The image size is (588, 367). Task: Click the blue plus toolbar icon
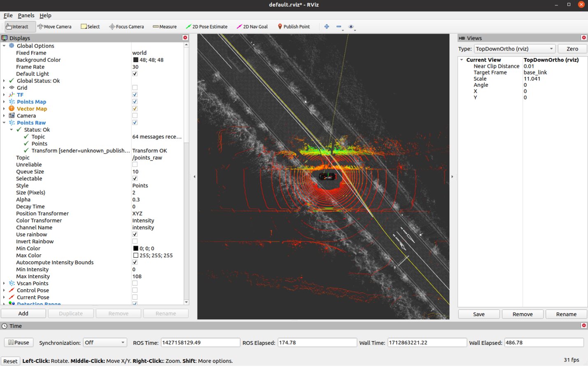(326, 27)
